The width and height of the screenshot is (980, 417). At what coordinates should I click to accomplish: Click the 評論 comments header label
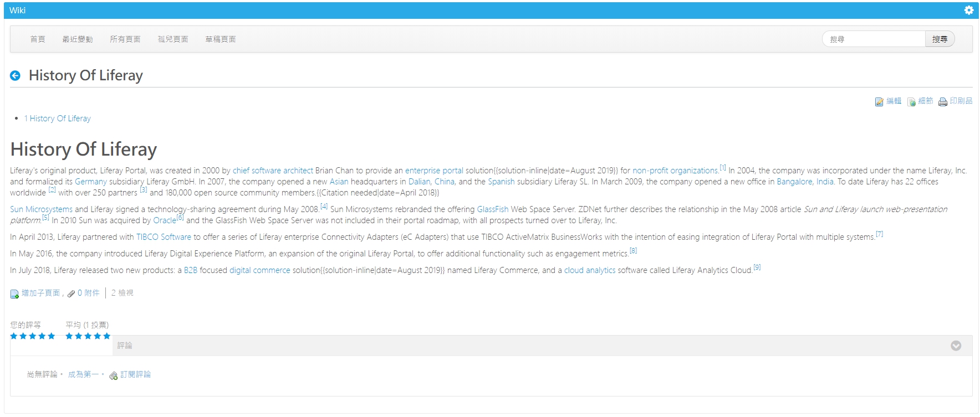coord(125,346)
